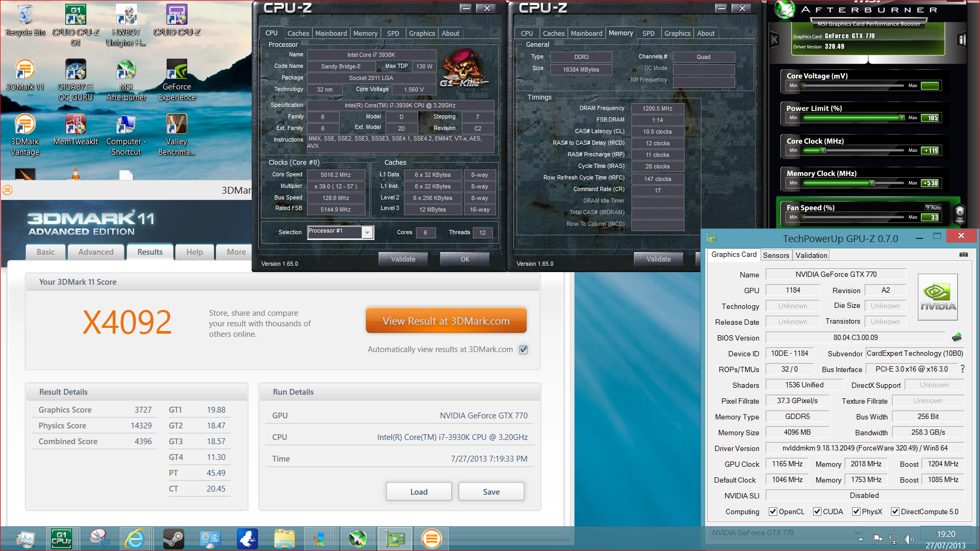Click Load button in Run Details

coord(419,492)
